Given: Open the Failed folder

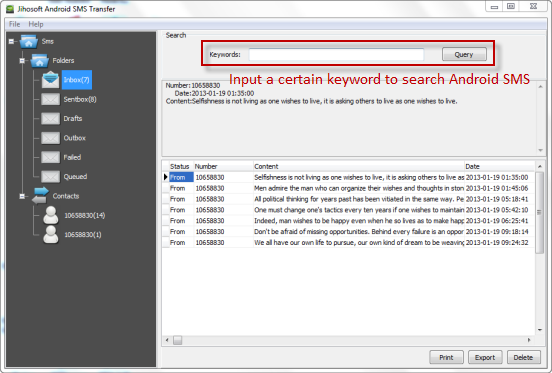Looking at the screenshot, I should point(73,157).
